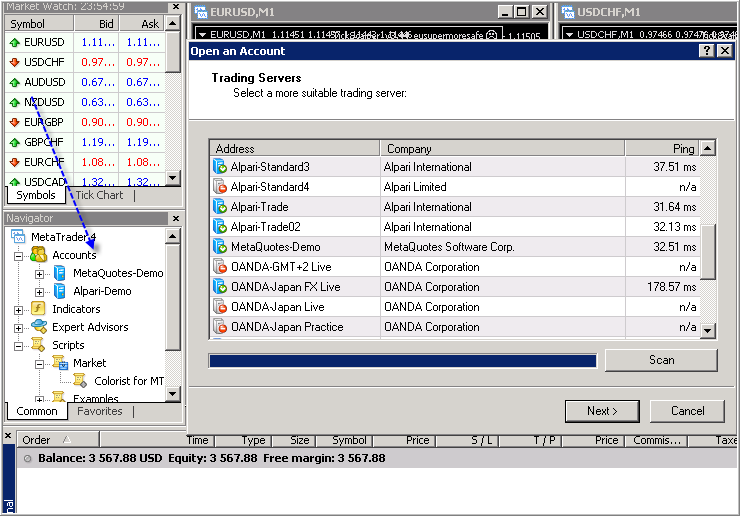Screen dimensions: 740x516
Task: Open the USDCHF,M1 chart title dropdown arrow
Action: [x=569, y=34]
